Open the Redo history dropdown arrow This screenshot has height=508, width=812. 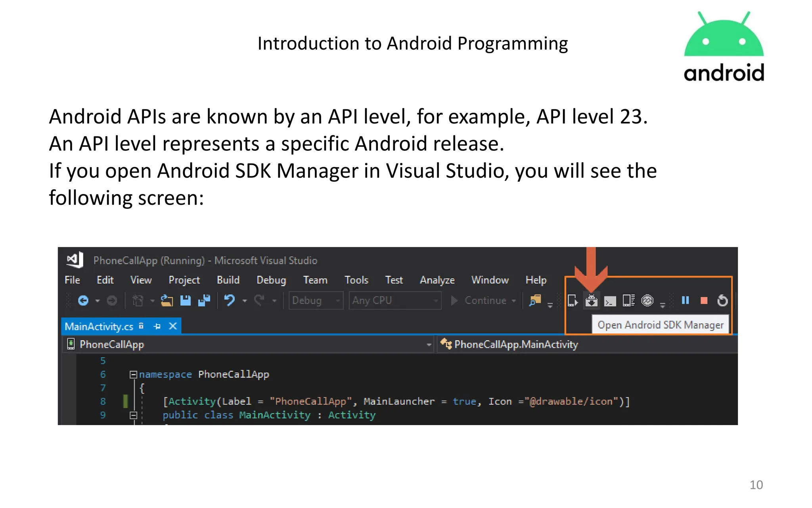pos(274,301)
